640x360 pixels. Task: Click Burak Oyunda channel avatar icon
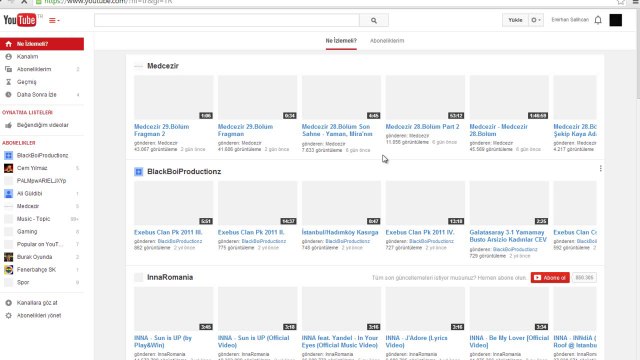[x=8, y=257]
